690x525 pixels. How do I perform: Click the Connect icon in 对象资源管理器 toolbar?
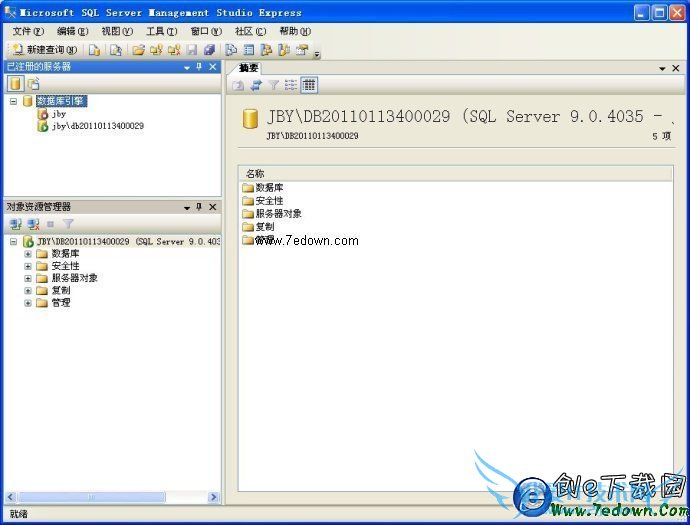pyautogui.click(x=15, y=224)
